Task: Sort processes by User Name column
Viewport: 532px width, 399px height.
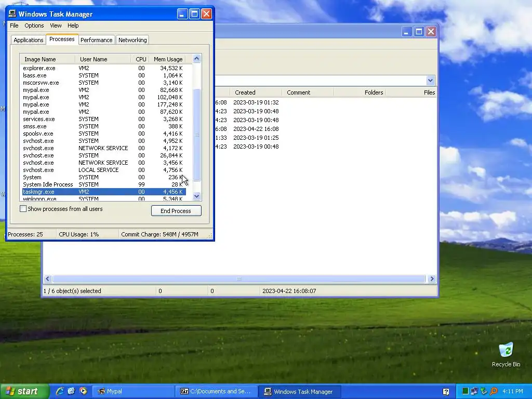Action: [103, 59]
